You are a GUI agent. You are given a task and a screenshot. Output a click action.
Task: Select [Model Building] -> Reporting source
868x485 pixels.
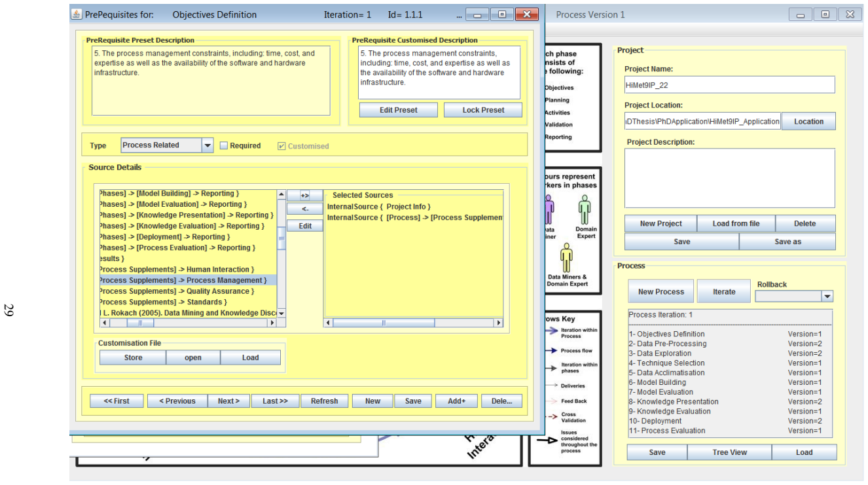(187, 193)
